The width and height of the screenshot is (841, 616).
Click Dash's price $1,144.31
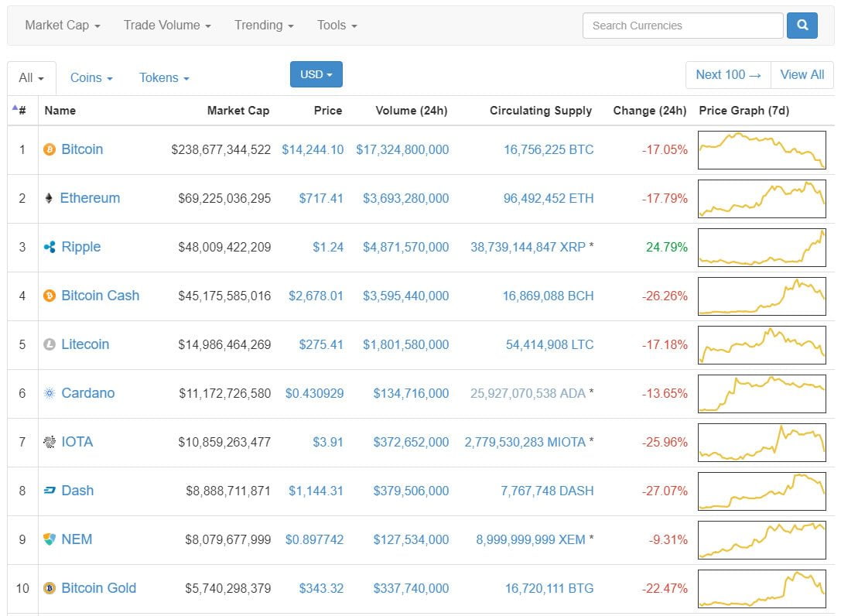pos(316,491)
